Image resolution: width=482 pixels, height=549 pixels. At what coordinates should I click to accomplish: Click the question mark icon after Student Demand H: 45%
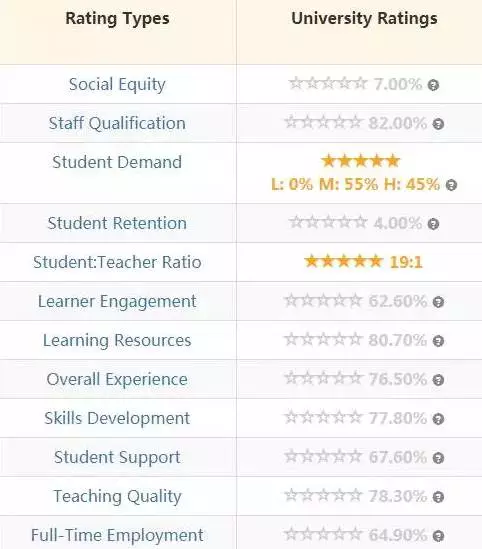[x=451, y=185]
